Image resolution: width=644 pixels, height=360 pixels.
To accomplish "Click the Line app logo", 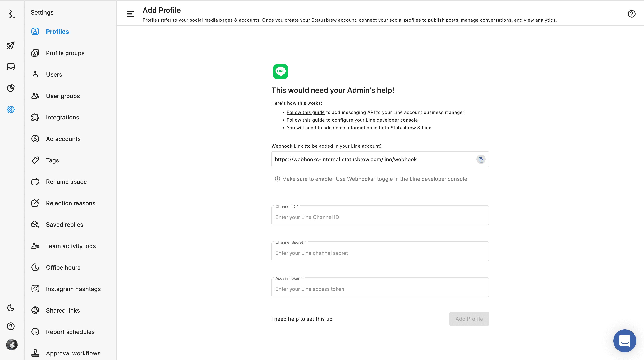I will [280, 71].
